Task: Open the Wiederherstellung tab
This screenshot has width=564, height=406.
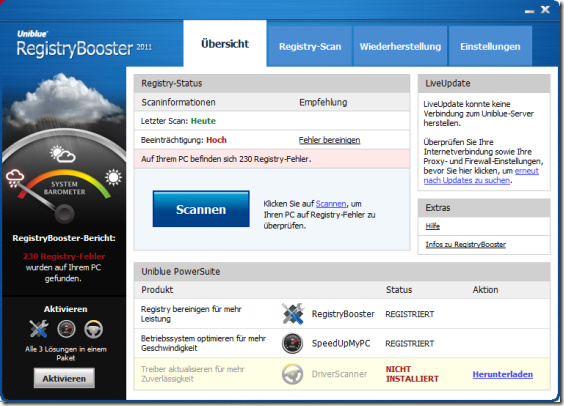Action: point(400,46)
